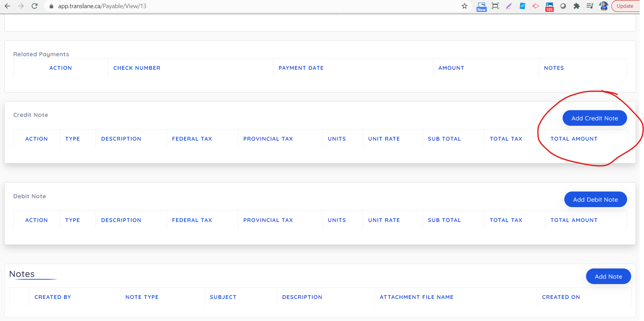Click the address bar URL
Screen dimensions: 644x321
102,6
